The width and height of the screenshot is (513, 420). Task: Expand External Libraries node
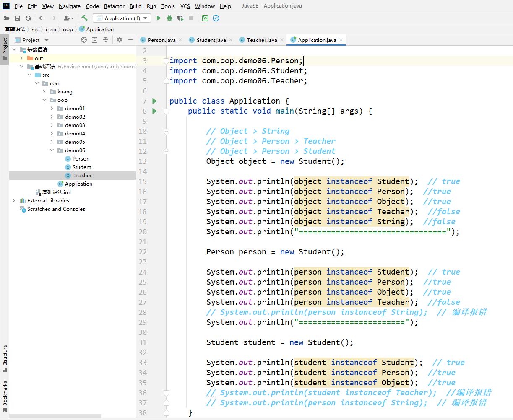click(14, 201)
